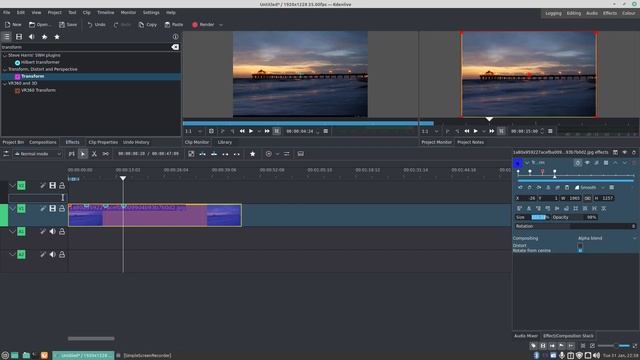Lock the aspect ratio link button
This screenshot has width=640, height=360.
pyautogui.click(x=587, y=198)
